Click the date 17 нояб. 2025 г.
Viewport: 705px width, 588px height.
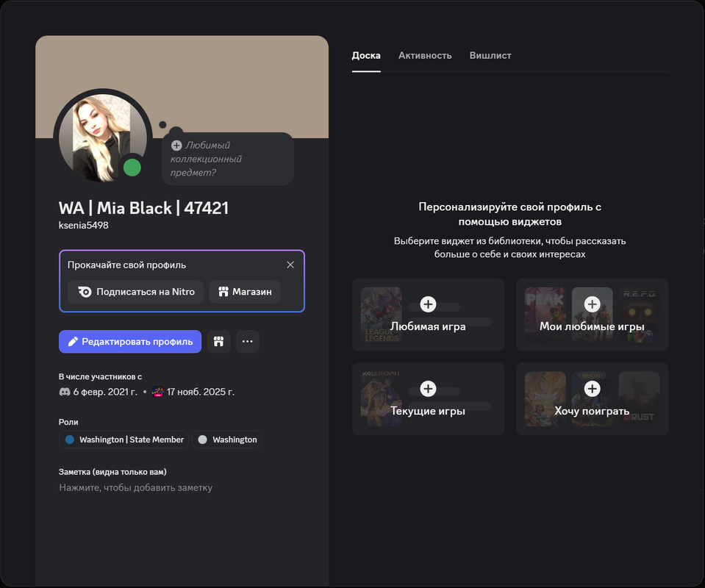(x=201, y=392)
